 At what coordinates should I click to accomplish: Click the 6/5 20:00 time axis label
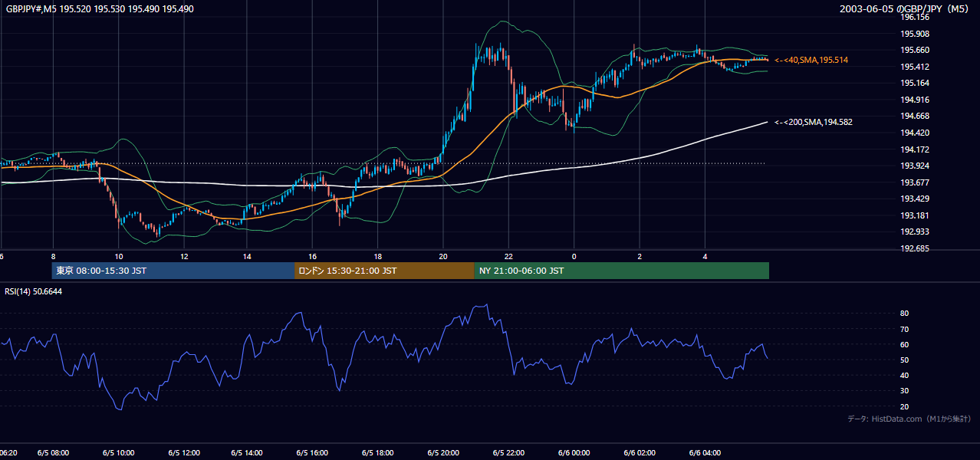443,453
